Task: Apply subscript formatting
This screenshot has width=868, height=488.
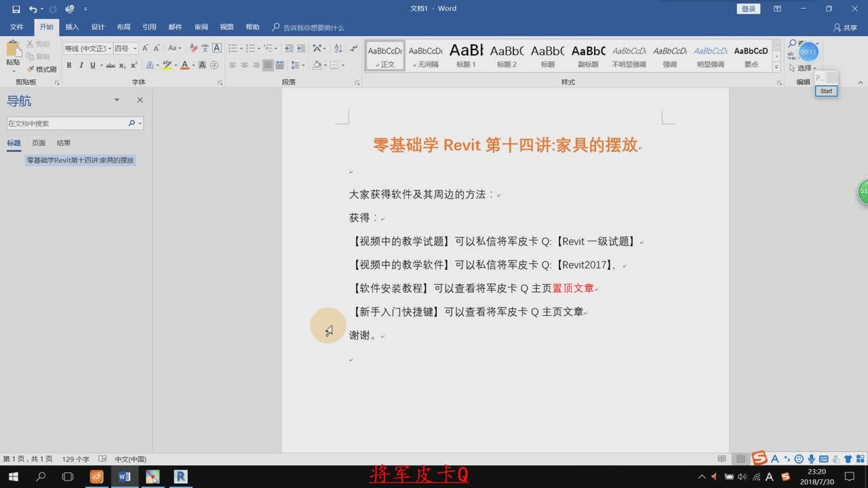Action: pyautogui.click(x=122, y=66)
